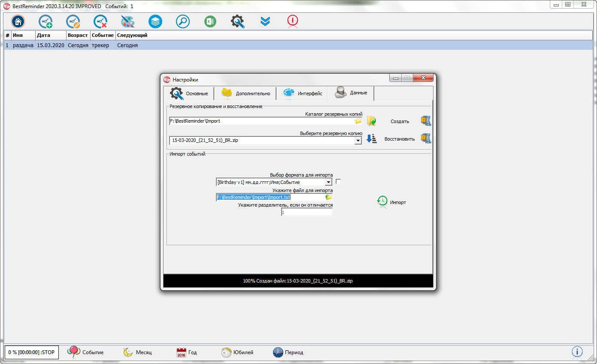Image resolution: width=597 pixels, height=364 pixels.
Task: Click the archive icon next to Восстановить
Action: (426, 138)
